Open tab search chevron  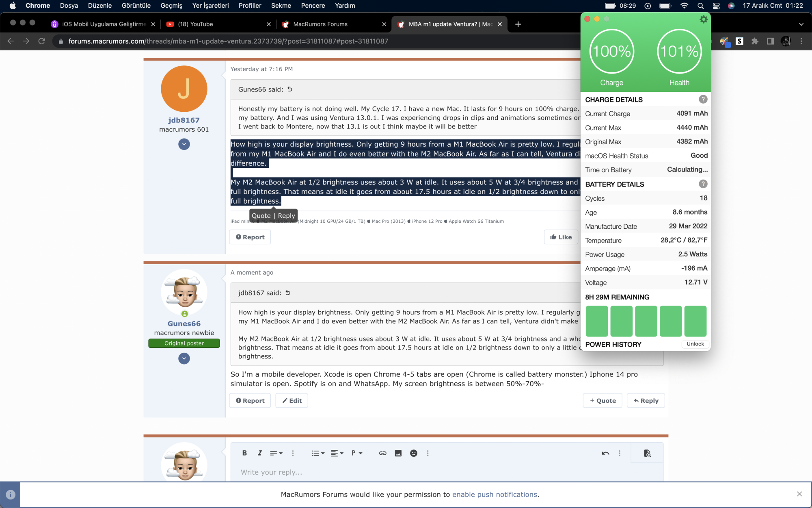tap(801, 24)
